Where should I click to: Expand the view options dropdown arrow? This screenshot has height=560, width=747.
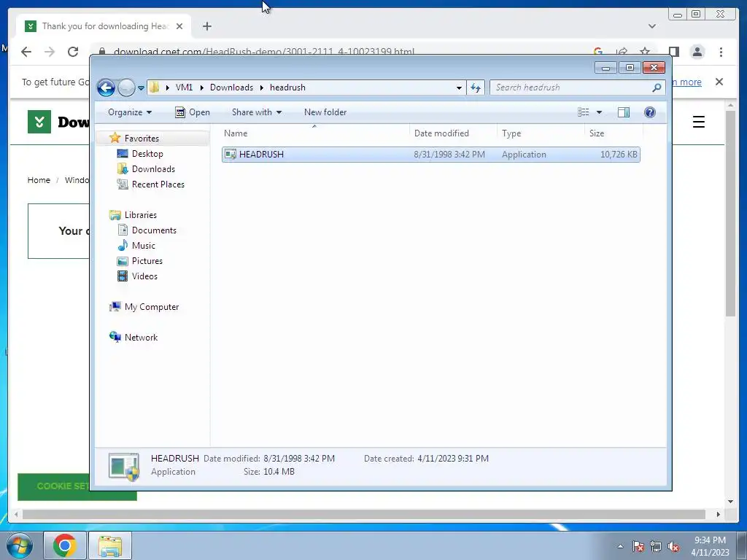tap(600, 112)
